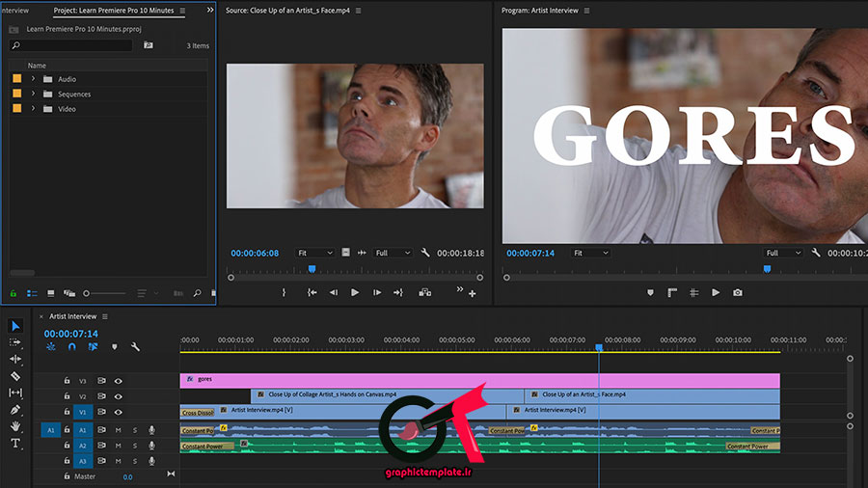Select the Hand tool
The height and width of the screenshot is (488, 868).
(x=15, y=426)
